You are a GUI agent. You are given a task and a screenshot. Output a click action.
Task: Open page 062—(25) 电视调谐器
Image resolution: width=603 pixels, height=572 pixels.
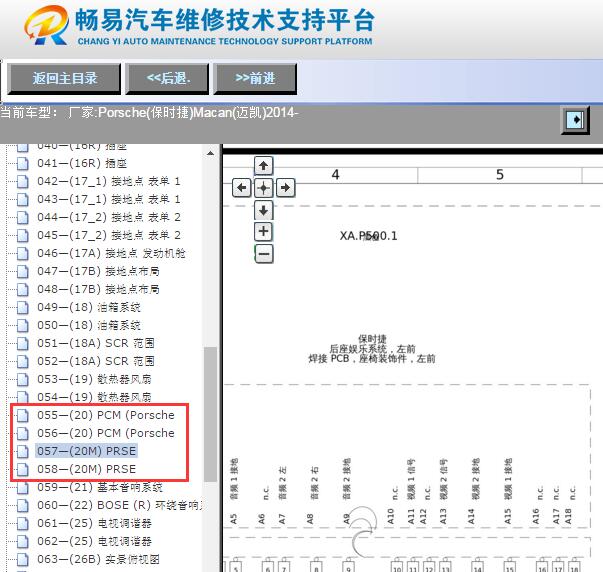(94, 542)
